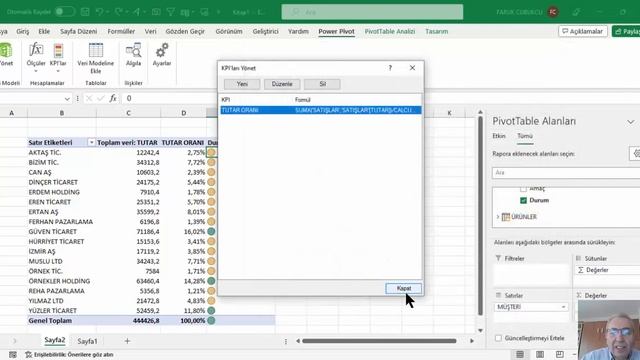Check Güncelleştirmeyi Ertele checkbox
The width and height of the screenshot is (640, 360).
498,338
